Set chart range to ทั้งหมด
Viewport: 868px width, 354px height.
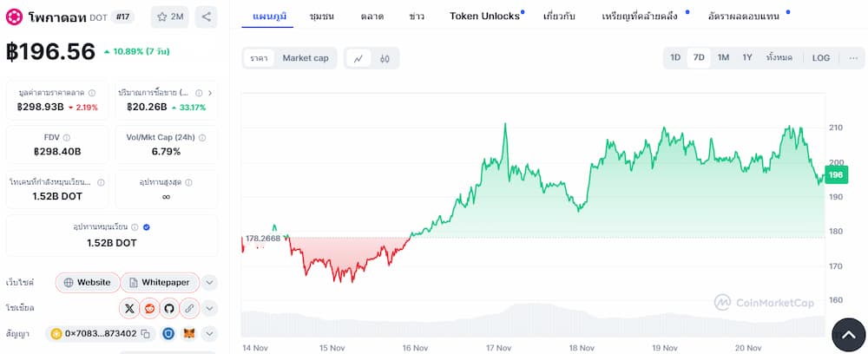[x=779, y=57]
